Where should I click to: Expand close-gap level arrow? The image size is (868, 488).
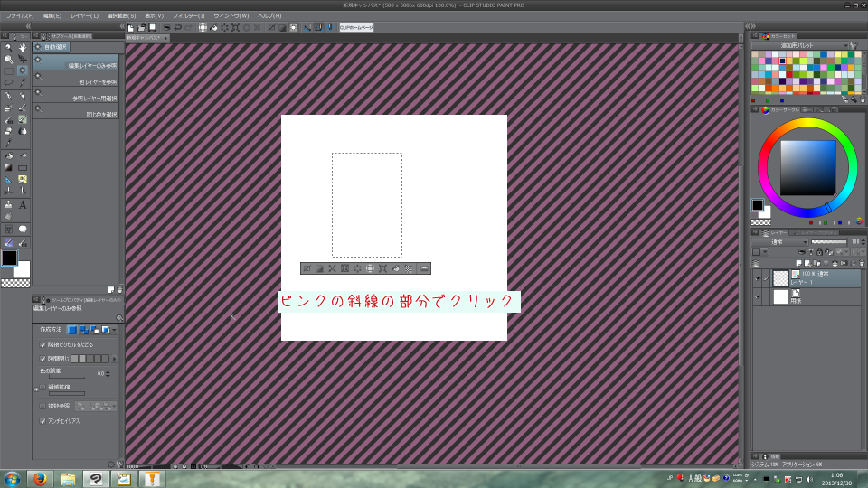[115, 359]
